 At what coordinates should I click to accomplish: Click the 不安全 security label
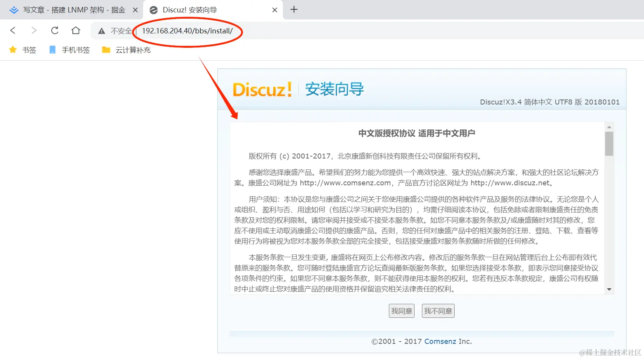coord(121,31)
